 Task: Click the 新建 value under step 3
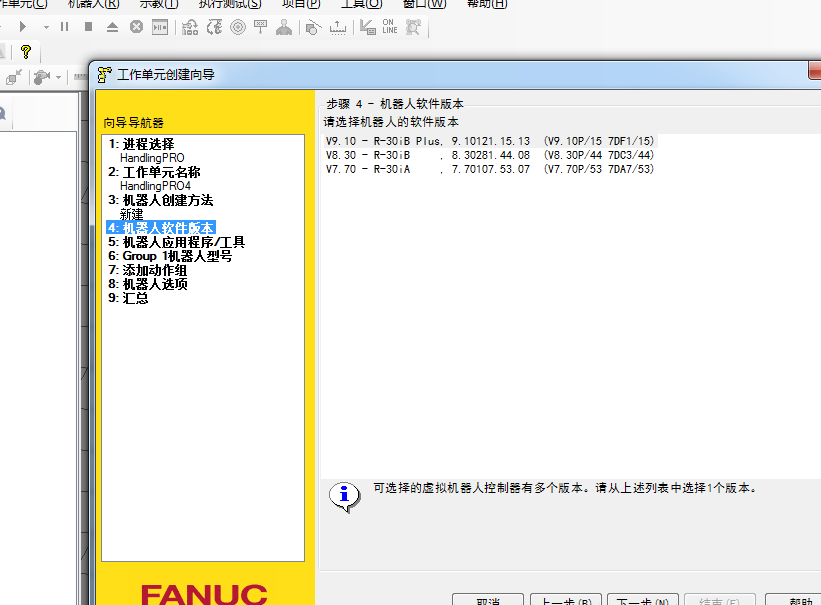(x=131, y=214)
